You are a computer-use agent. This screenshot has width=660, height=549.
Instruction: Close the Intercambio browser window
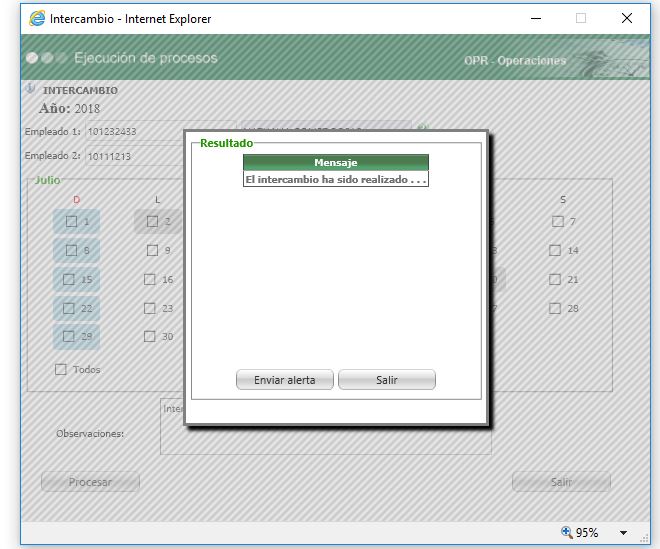coord(627,18)
